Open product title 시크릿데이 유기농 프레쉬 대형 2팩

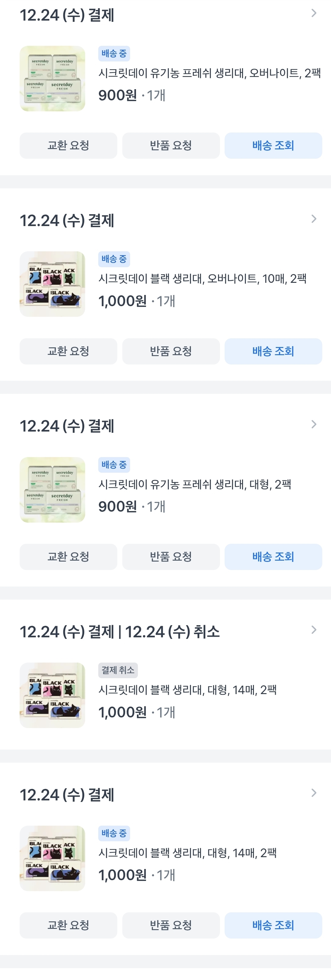coord(194,484)
